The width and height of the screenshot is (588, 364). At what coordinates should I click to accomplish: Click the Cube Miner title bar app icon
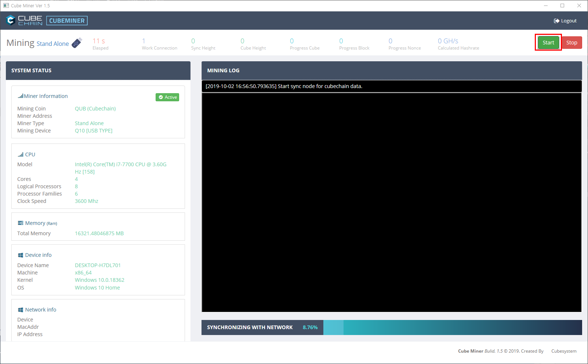6,6
